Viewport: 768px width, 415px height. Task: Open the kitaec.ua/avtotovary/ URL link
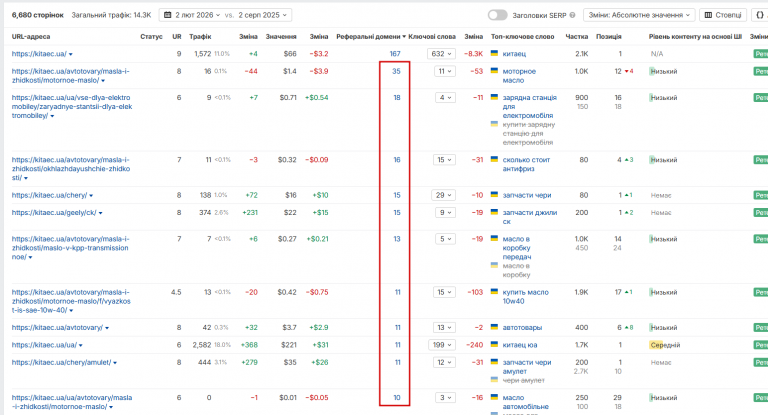(x=57, y=327)
